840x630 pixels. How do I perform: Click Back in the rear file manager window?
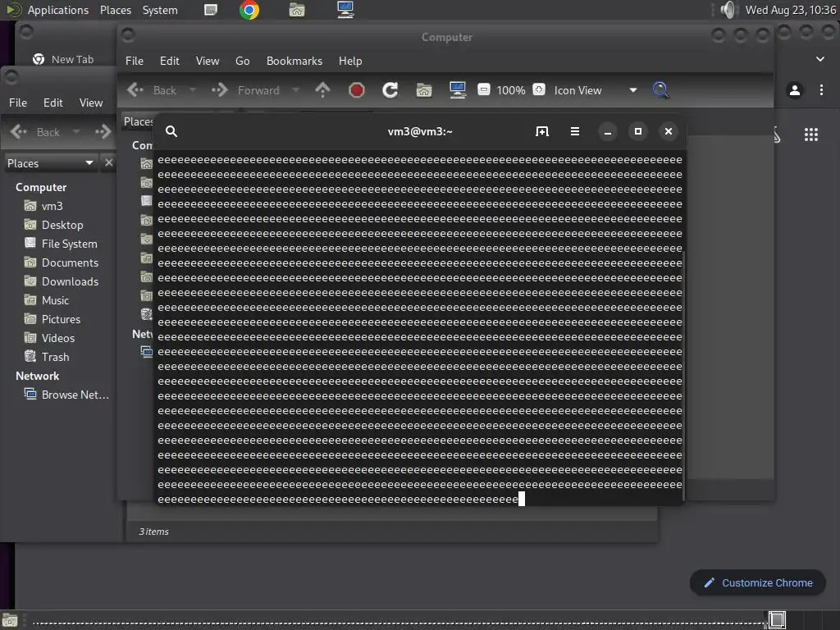(x=34, y=132)
